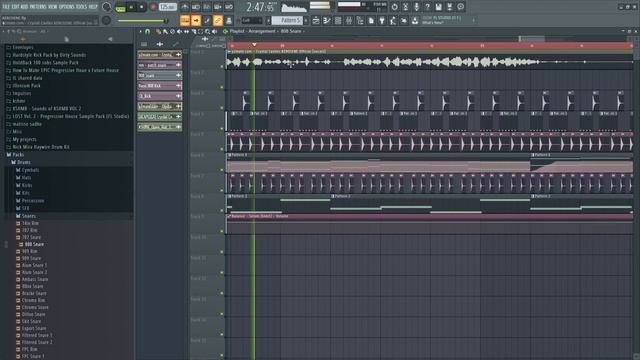Click the 2:47 song time display
This screenshot has height=360, width=640.
pos(260,7)
